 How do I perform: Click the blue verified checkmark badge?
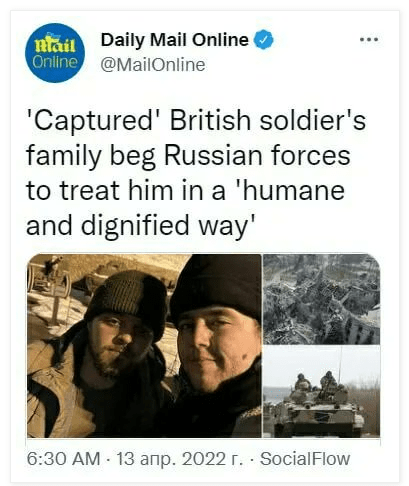pyautogui.click(x=264, y=39)
